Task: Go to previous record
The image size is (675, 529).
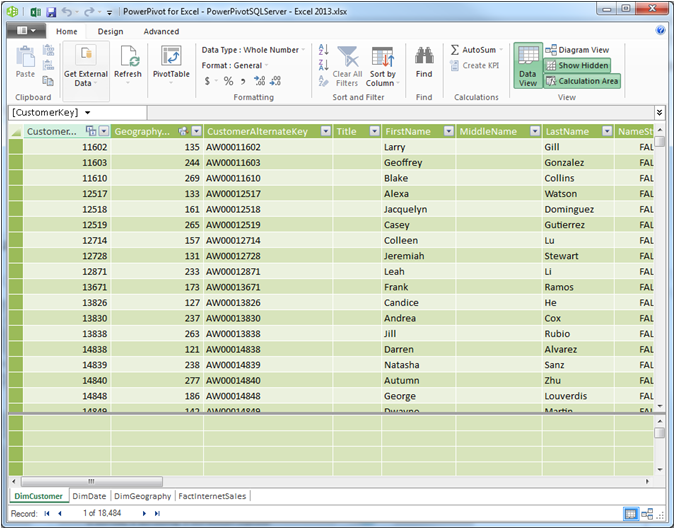Action: pos(60,514)
